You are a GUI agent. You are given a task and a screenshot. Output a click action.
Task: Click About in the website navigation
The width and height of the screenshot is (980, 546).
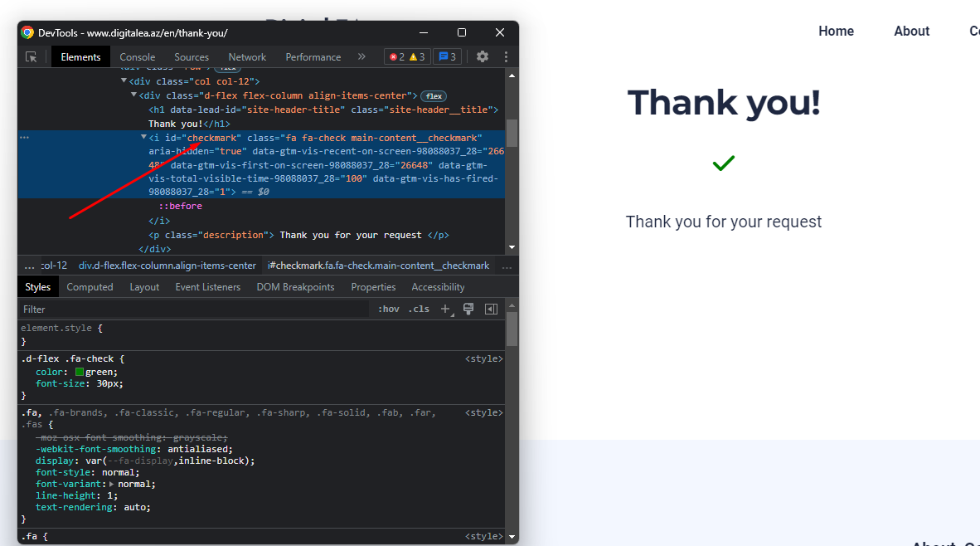coord(912,32)
